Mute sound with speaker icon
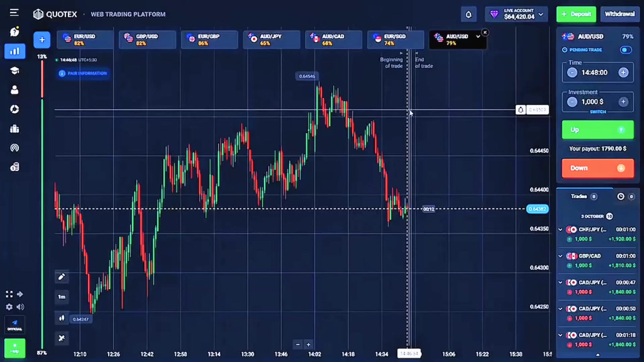The height and width of the screenshot is (362, 644). click(x=20, y=307)
